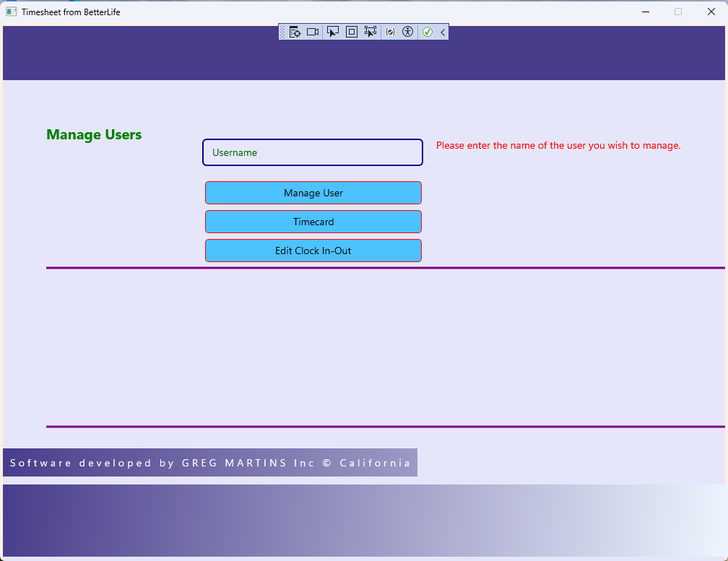This screenshot has height=561, width=728.
Task: Open the Live Visual Tree icon
Action: click(295, 32)
